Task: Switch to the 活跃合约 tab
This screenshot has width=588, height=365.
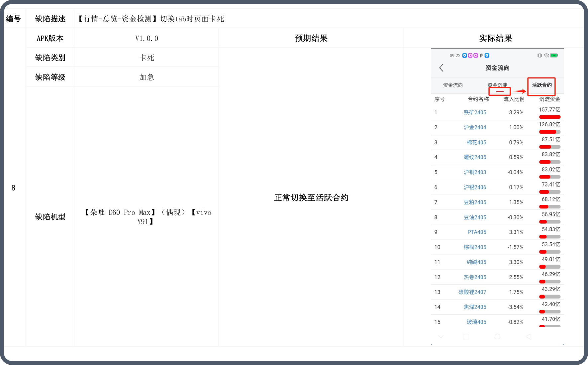Action: click(x=541, y=85)
